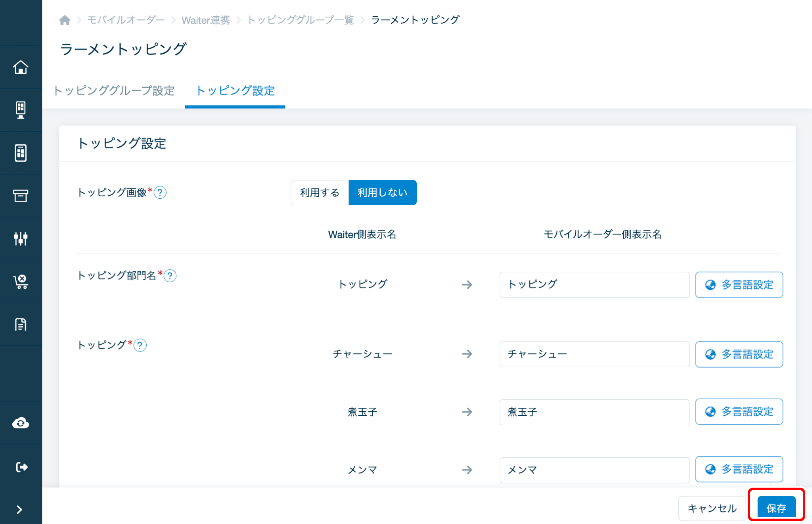Click the cart with X sidebar icon
The width and height of the screenshot is (812, 524).
coord(21,282)
